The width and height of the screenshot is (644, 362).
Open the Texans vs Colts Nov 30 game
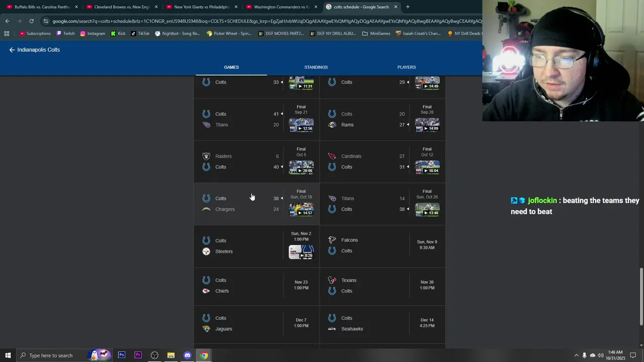[382, 286]
